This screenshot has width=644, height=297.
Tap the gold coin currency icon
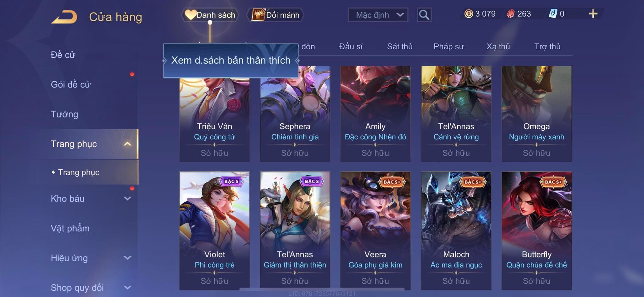point(469,14)
